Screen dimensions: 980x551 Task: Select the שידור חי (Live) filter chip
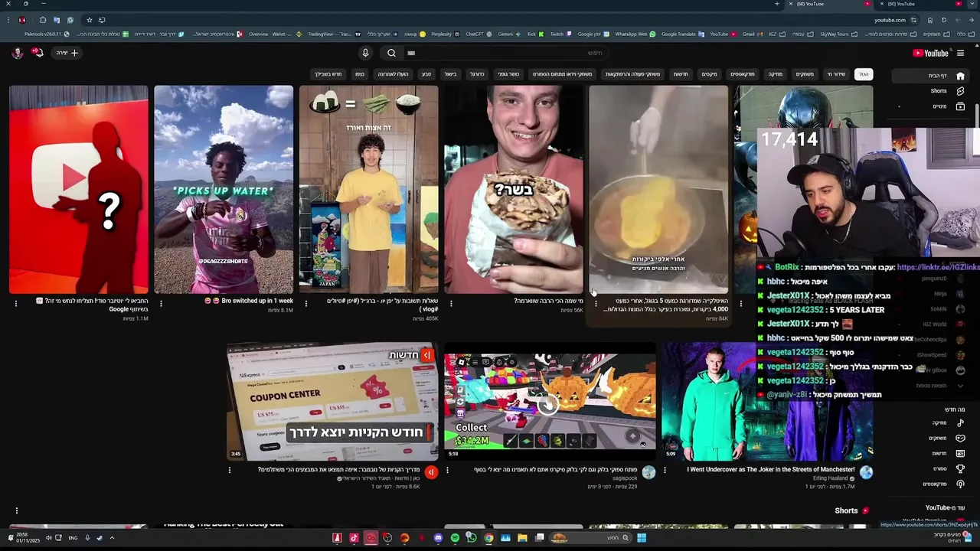pos(835,74)
